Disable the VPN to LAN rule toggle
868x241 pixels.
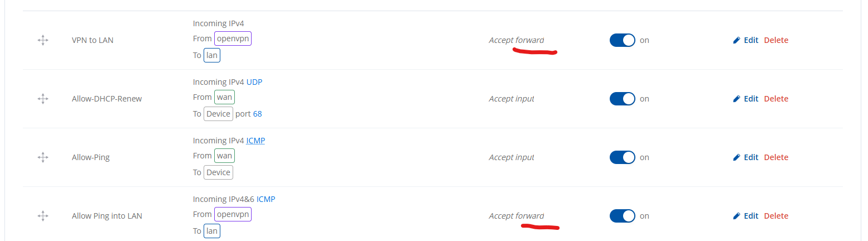coord(623,40)
